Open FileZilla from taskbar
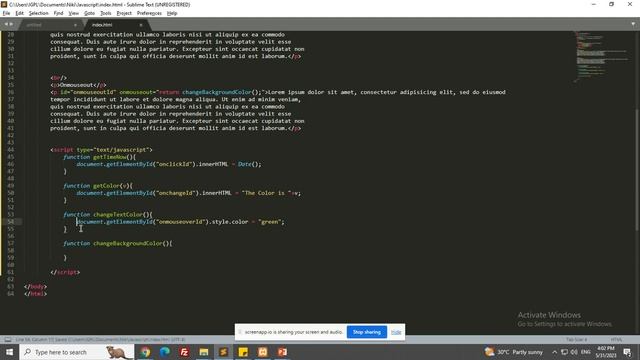Screen dimensions: 640x360 (x=184, y=352)
